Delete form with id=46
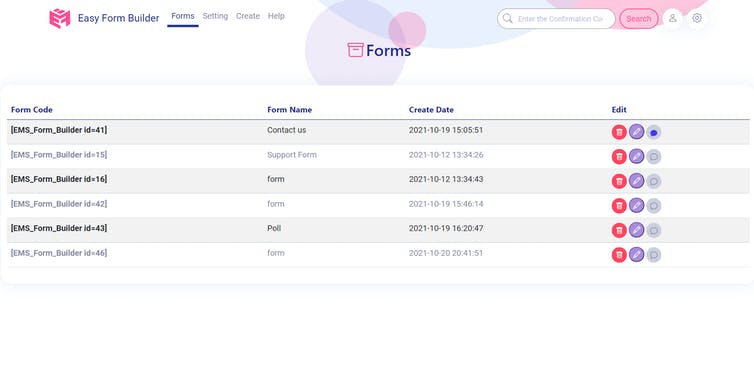This screenshot has height=380, width=754. pos(619,254)
